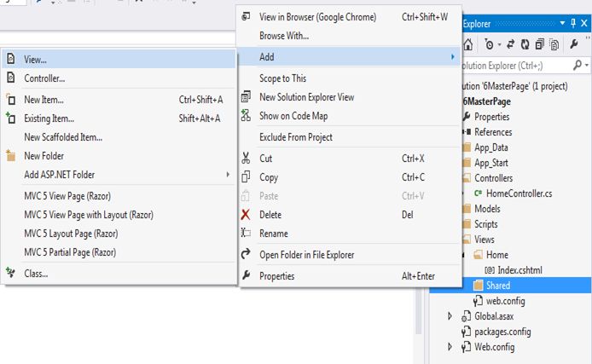Select the References node
Viewport: 592px width, 364px height.
click(x=493, y=132)
